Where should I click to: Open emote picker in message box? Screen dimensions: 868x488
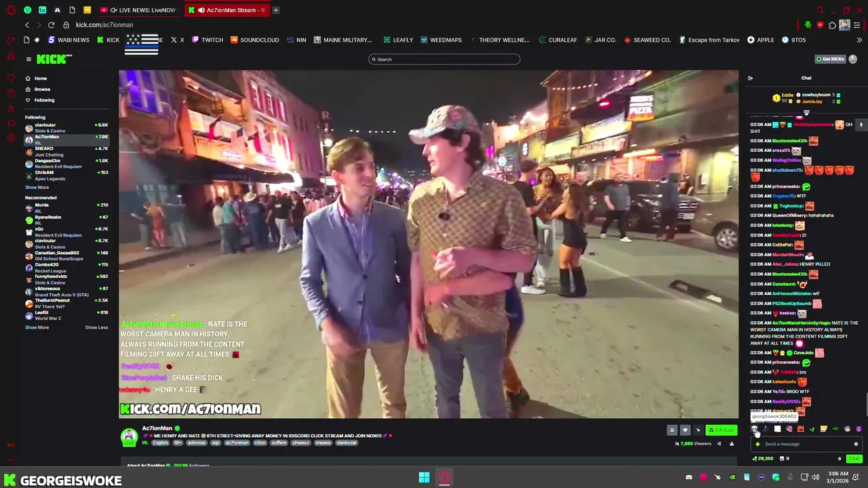tap(856, 444)
